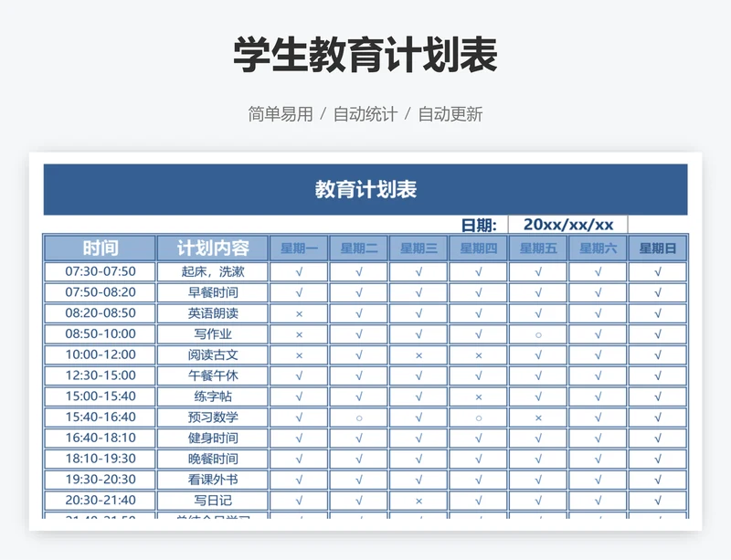Select the plan cell 练字帖
This screenshot has height=560, width=731.
(x=213, y=396)
